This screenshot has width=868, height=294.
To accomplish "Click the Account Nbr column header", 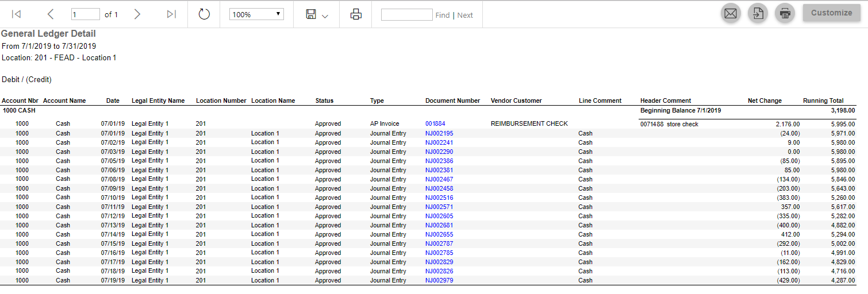I will 20,100.
